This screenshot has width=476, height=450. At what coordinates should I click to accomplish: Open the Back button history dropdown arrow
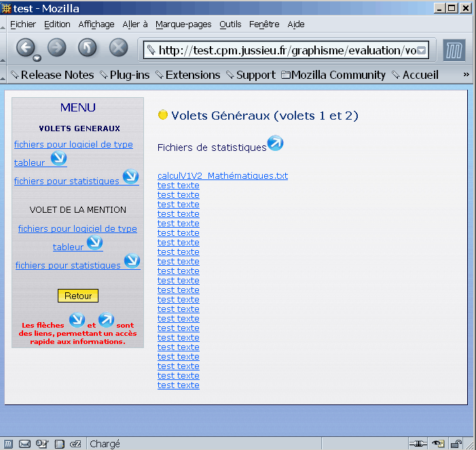coord(37,58)
